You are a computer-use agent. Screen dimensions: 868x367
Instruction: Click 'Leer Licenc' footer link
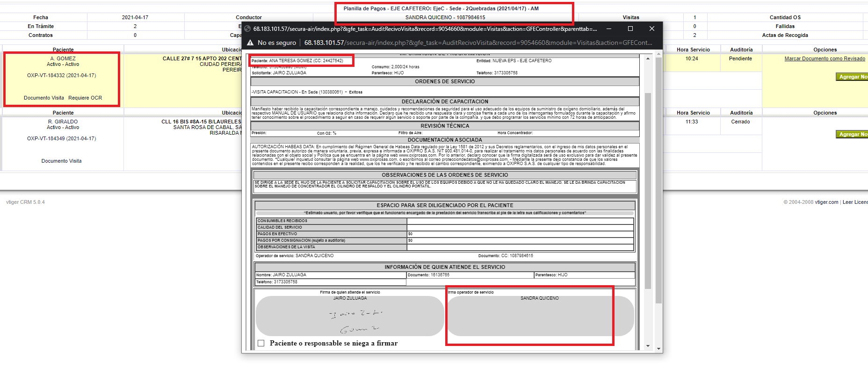855,202
